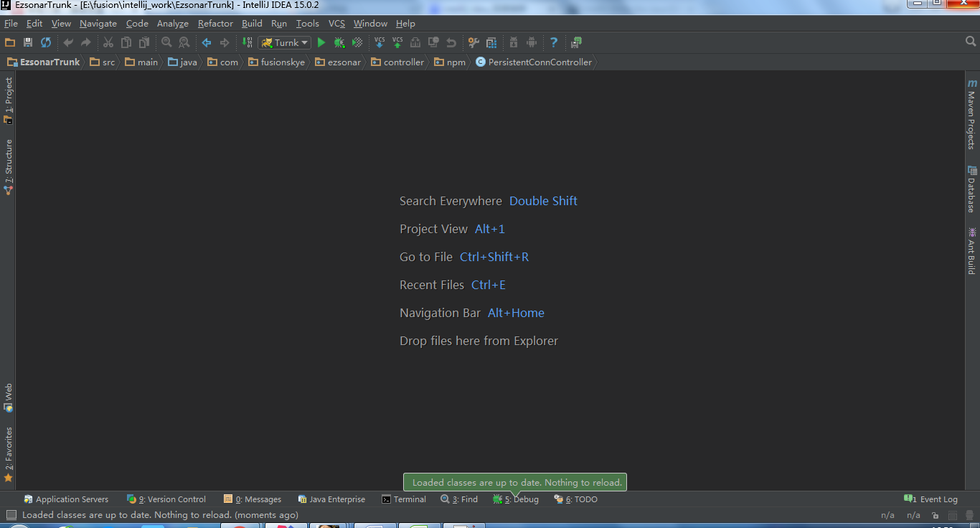Toggle the Web tool window tab

click(9, 397)
